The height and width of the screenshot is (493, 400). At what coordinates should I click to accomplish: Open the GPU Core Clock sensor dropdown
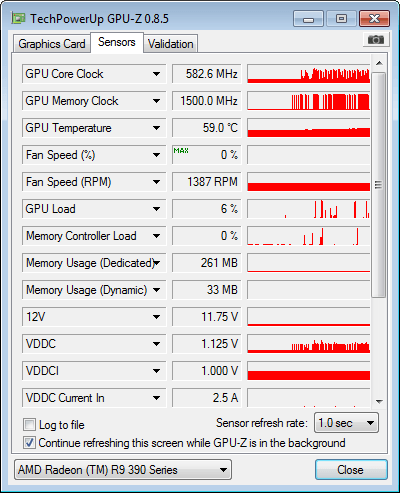click(x=156, y=74)
